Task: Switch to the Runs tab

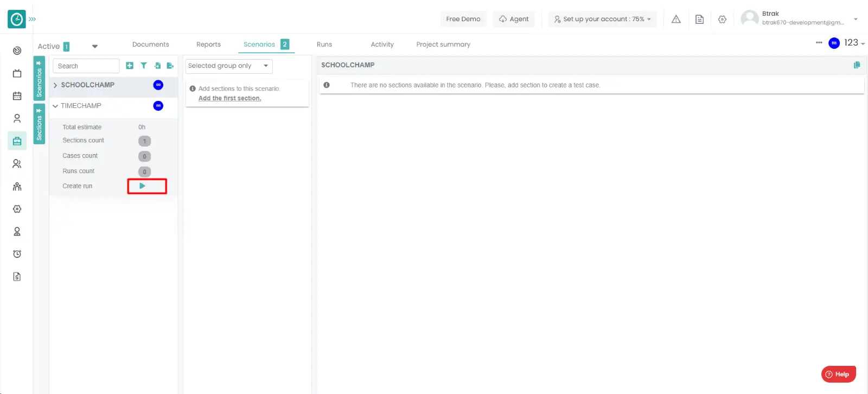Action: pos(324,45)
